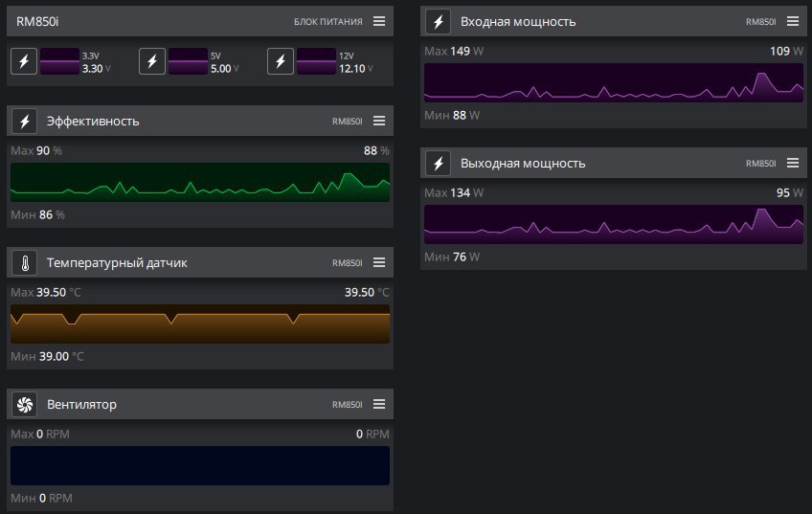Click the dark blue Вентилятор RPM graph
This screenshot has height=514, width=812.
point(200,465)
